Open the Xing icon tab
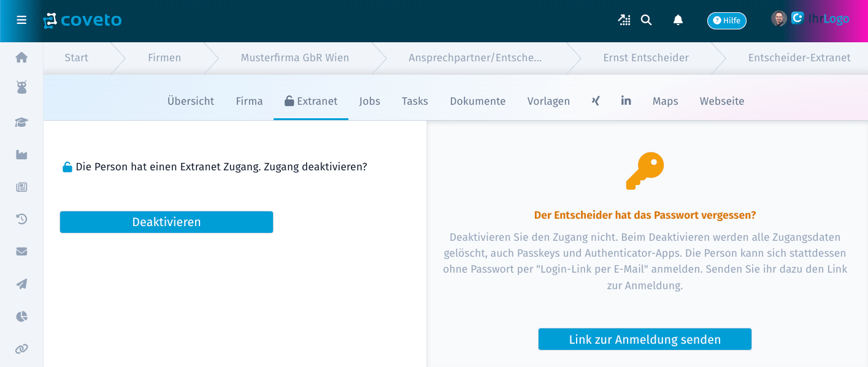Image resolution: width=868 pixels, height=367 pixels. point(596,100)
